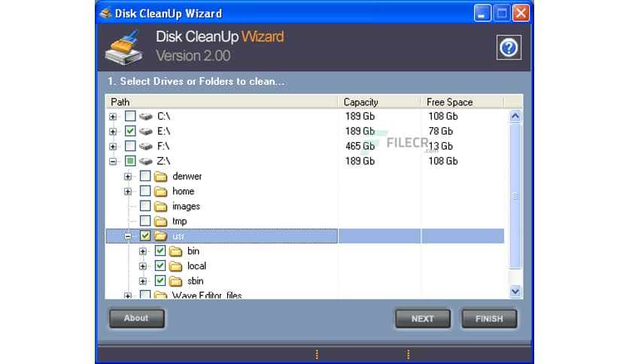Click the C:\ drive icon
629x364 pixels.
146,117
